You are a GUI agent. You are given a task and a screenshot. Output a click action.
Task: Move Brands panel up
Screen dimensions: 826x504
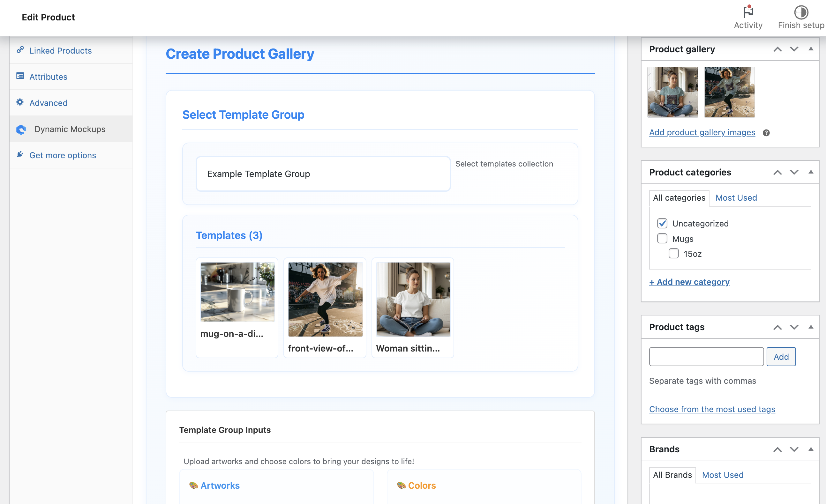click(778, 450)
